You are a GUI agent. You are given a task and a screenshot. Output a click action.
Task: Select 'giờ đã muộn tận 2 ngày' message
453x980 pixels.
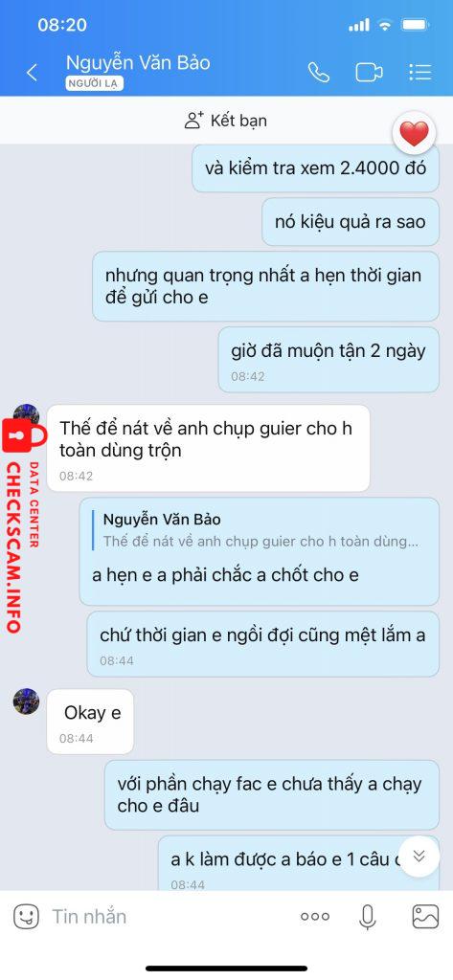click(328, 360)
